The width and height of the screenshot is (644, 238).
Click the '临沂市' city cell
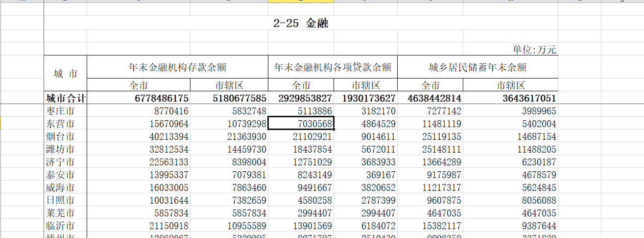66,226
